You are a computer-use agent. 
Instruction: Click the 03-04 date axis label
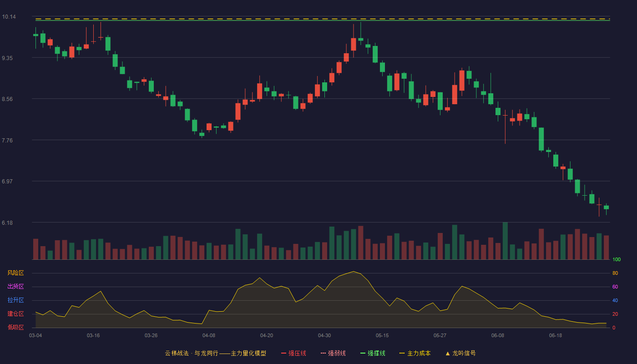pos(35,335)
